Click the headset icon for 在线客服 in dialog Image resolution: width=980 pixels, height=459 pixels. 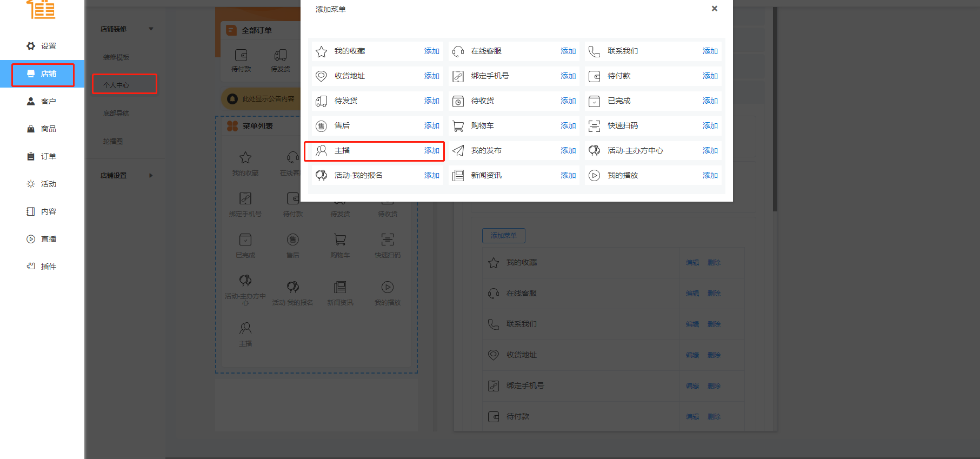pos(458,51)
